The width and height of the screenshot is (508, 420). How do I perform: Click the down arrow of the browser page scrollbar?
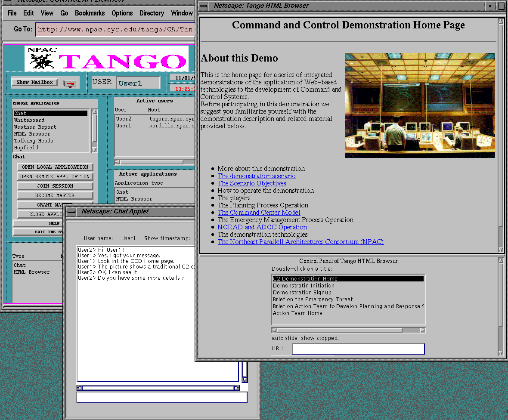(501, 250)
